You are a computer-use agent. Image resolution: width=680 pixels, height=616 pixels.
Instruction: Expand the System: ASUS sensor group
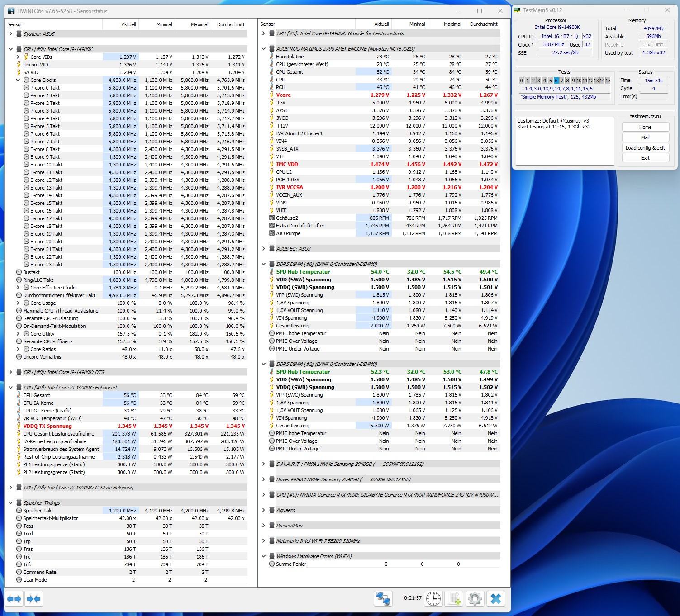click(x=10, y=34)
